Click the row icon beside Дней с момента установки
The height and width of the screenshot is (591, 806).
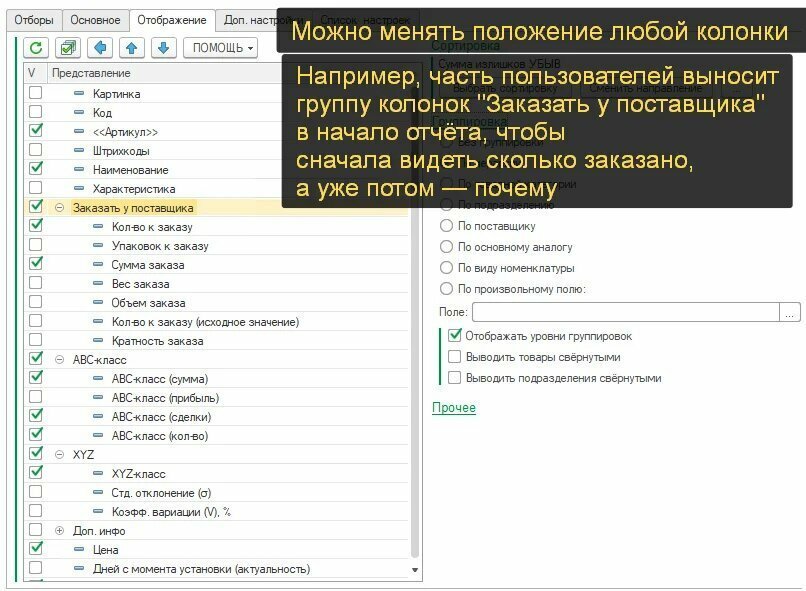(79, 569)
